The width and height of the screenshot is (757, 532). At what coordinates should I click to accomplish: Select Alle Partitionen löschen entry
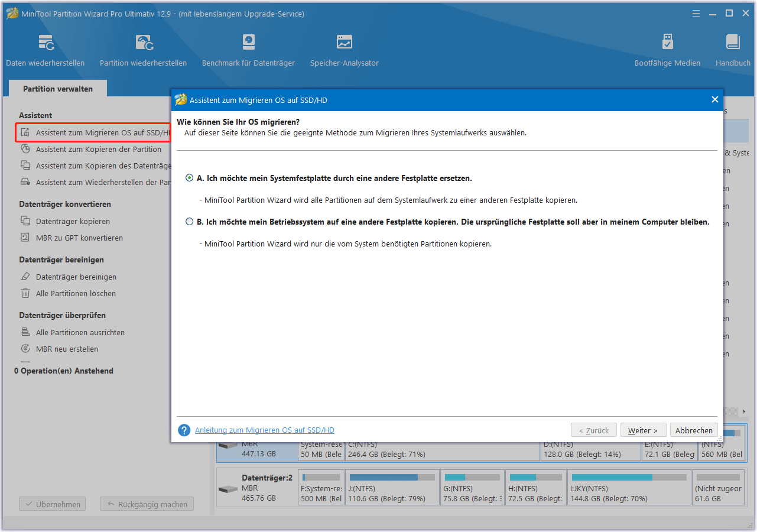pyautogui.click(x=76, y=294)
